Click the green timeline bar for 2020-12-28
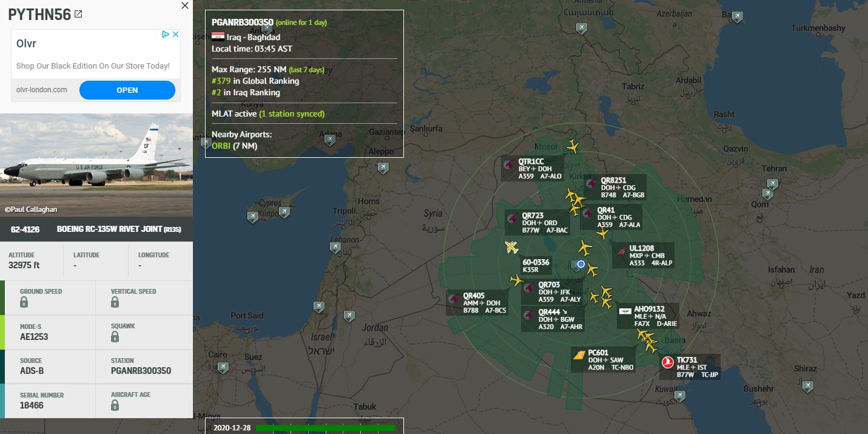The width and height of the screenshot is (868, 434). click(x=326, y=428)
